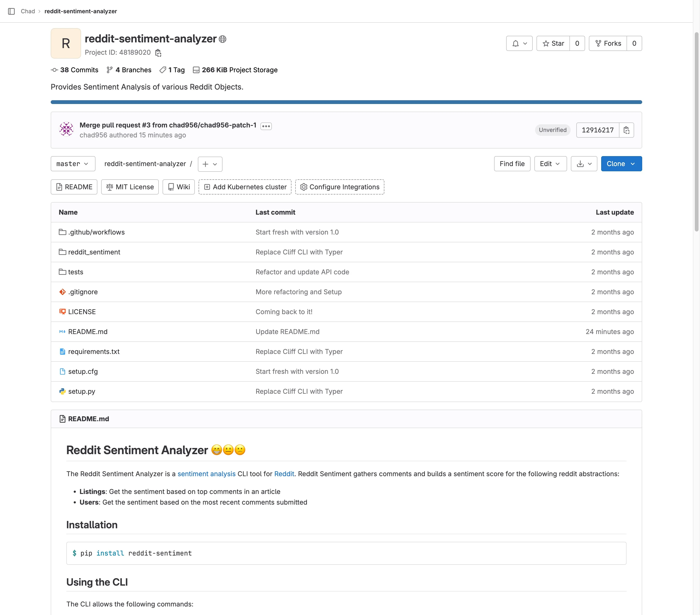Click the project avatar letter R
Viewport: 700px width, 615px height.
tap(66, 44)
